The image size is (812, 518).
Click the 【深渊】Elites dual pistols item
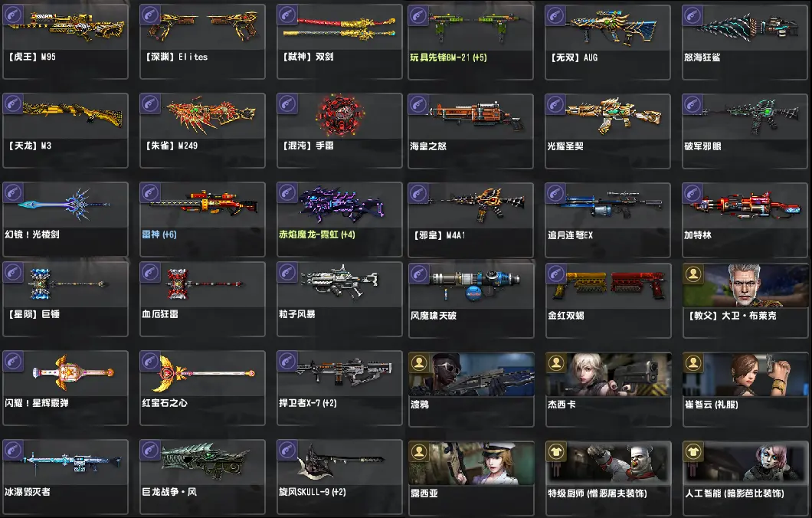[x=202, y=41]
